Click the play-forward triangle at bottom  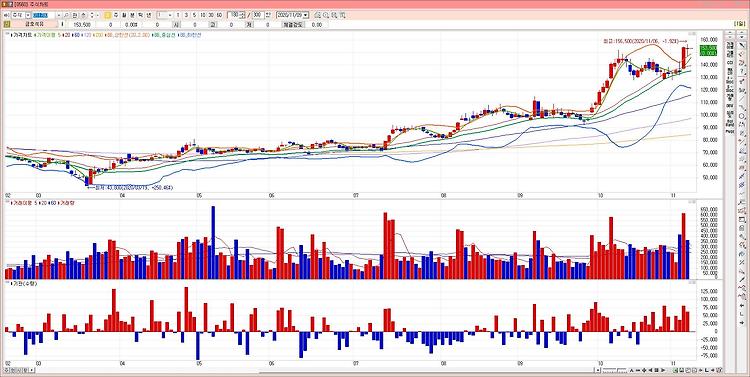click(663, 370)
